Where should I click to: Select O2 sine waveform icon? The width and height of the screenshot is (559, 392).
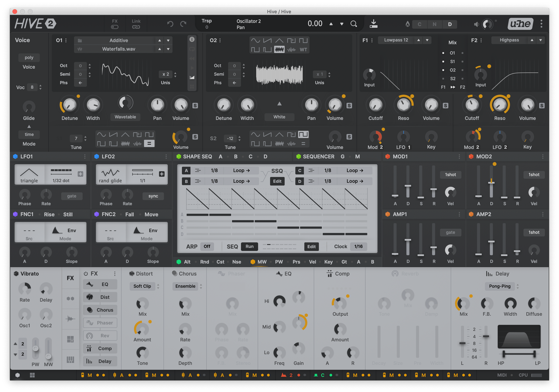point(255,40)
